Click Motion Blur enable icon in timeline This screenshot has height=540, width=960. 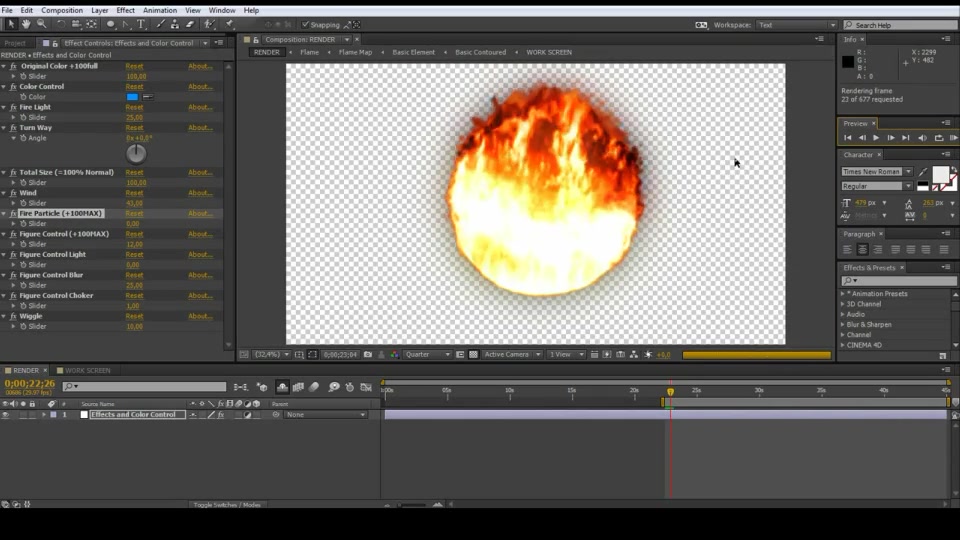(x=314, y=387)
